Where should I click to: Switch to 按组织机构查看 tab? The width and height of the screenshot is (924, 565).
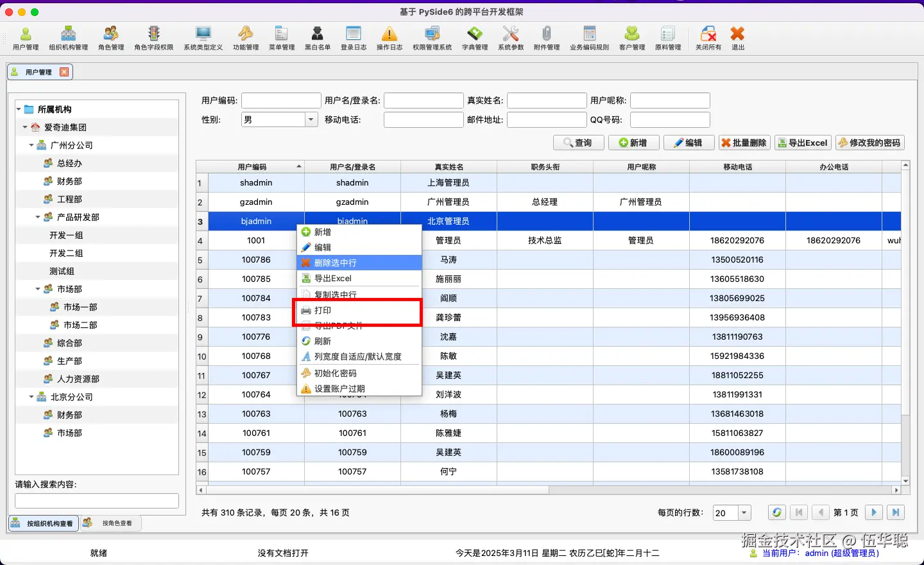(44, 523)
